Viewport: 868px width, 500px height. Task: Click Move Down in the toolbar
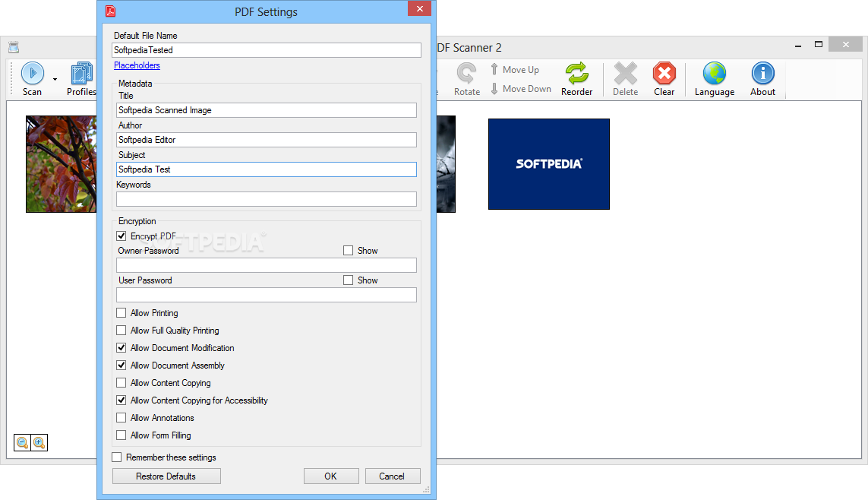[520, 89]
